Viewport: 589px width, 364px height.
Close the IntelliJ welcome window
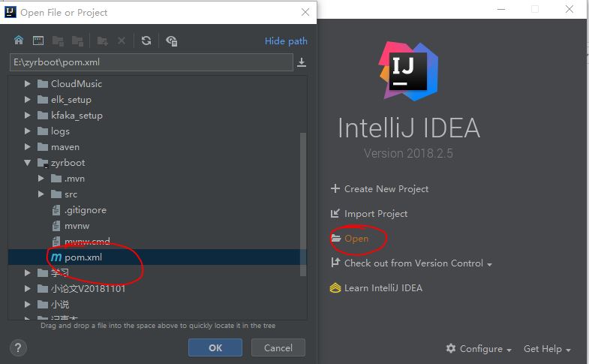(569, 9)
